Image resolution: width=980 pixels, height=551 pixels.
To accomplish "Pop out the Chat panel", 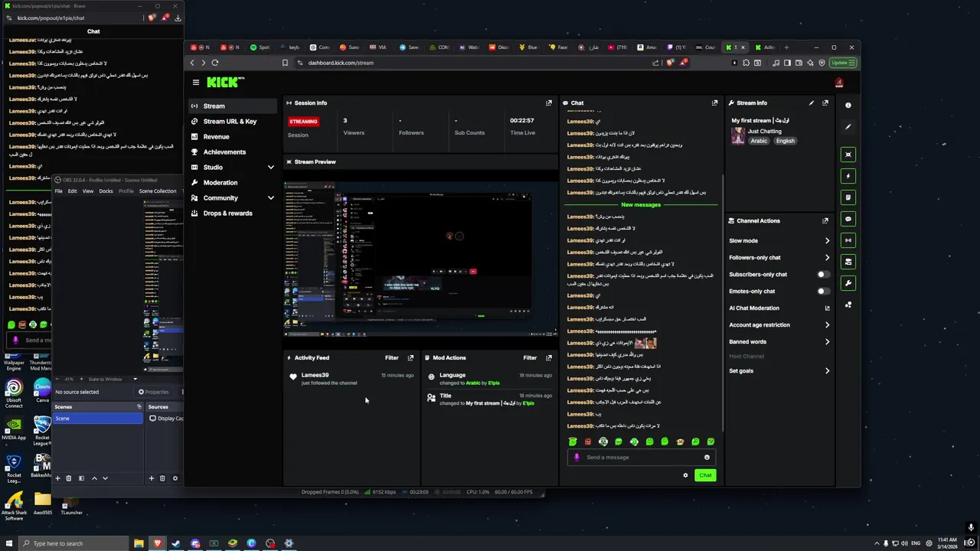I will 715,103.
